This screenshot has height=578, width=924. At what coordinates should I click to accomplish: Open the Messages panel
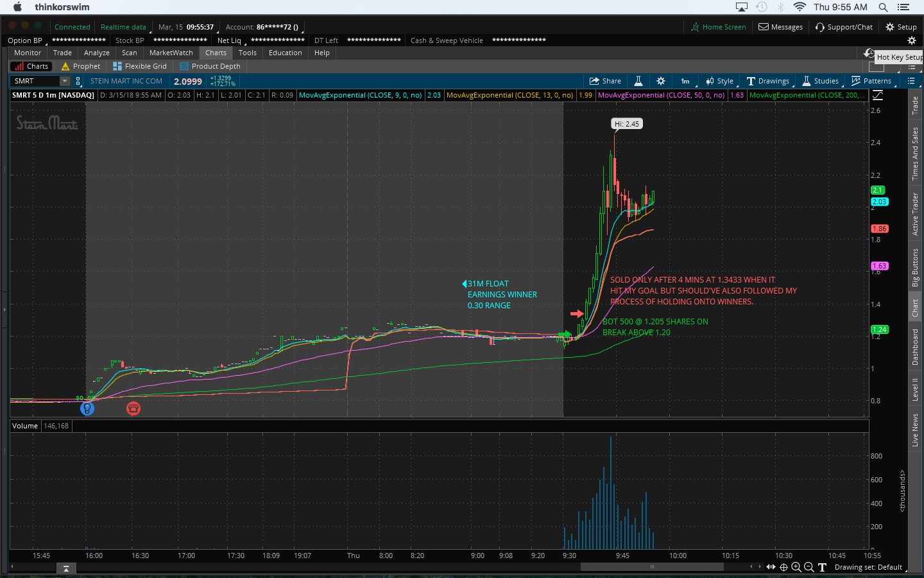click(781, 27)
